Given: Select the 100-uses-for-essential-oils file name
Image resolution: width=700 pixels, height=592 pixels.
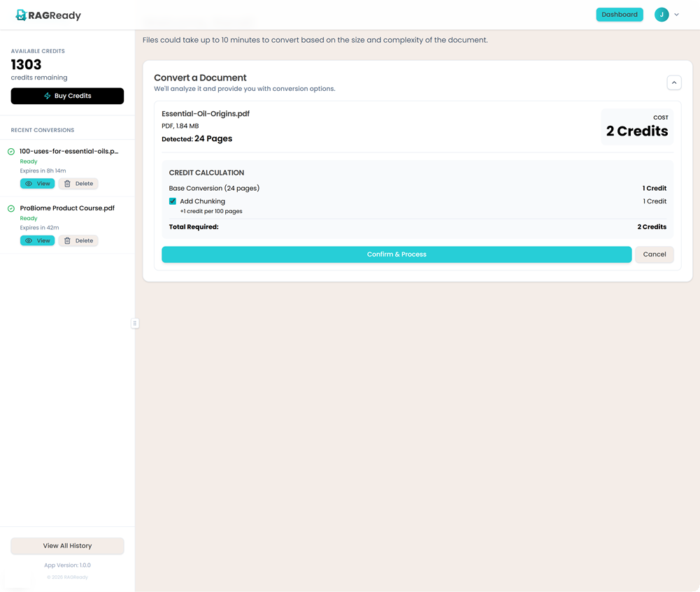Looking at the screenshot, I should point(69,151).
